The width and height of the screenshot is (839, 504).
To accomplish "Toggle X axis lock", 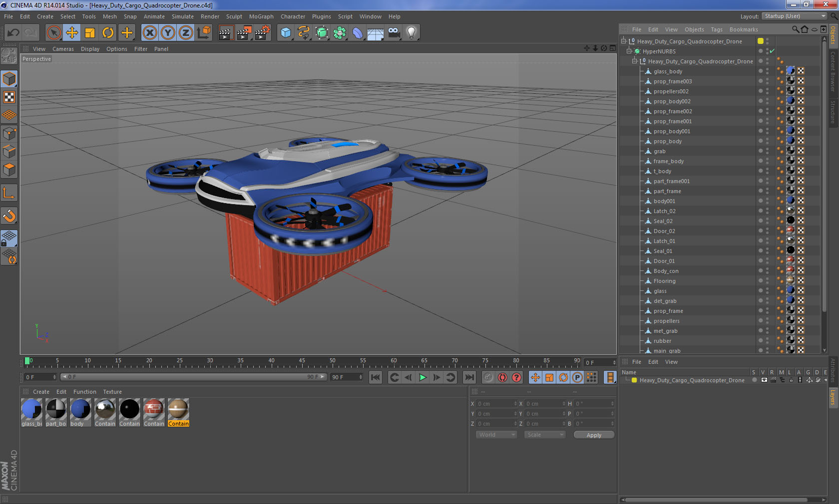I will (150, 33).
